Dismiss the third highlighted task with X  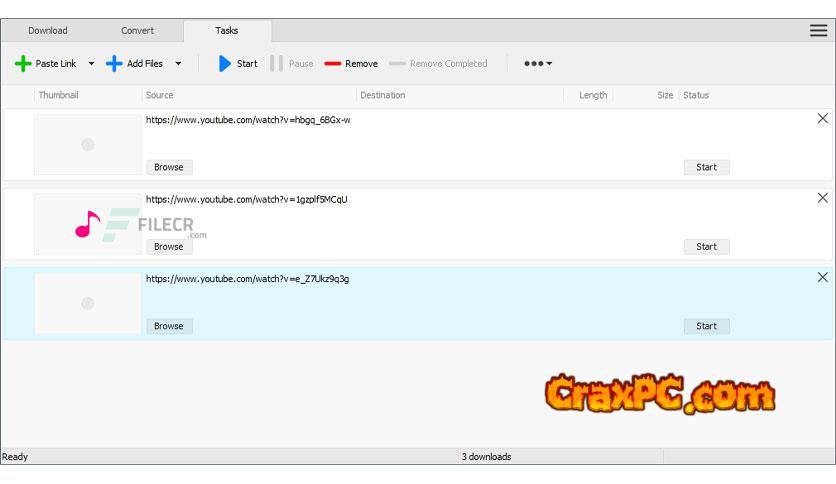point(822,277)
